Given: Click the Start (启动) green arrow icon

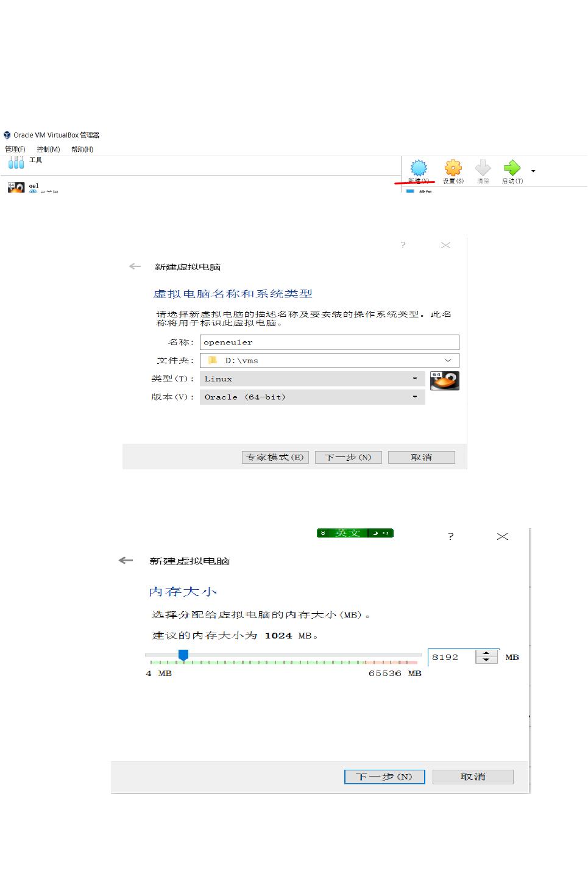Looking at the screenshot, I should click(512, 168).
